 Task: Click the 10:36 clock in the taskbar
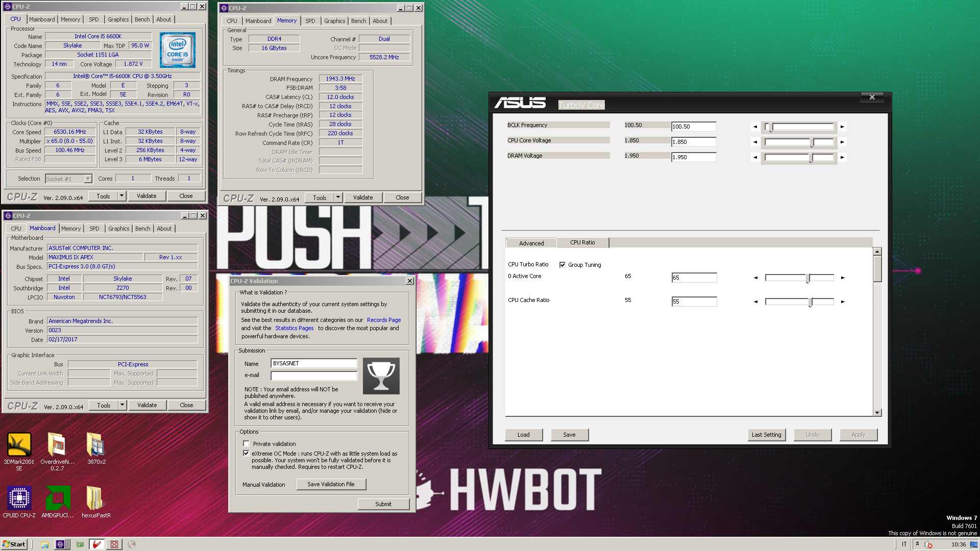(x=958, y=544)
